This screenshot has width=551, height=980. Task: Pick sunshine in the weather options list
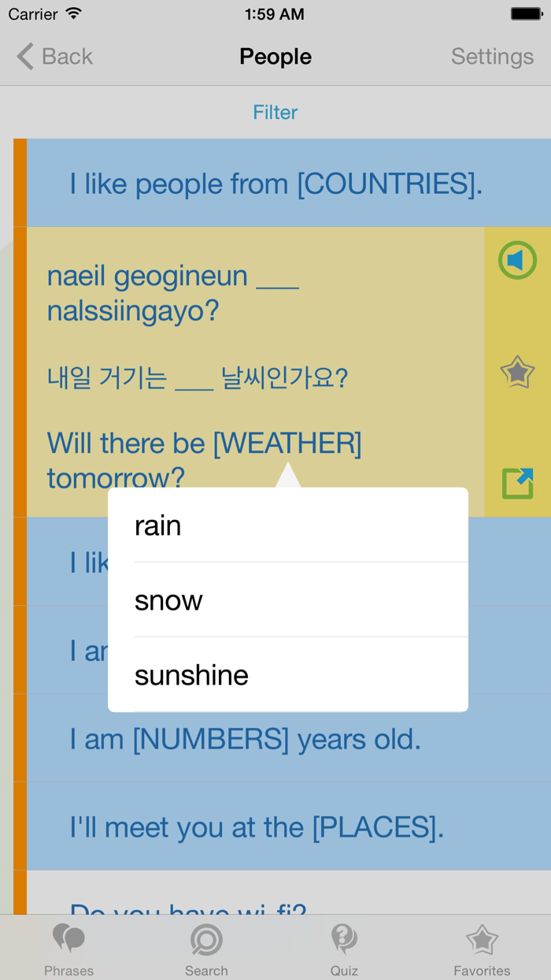click(287, 674)
